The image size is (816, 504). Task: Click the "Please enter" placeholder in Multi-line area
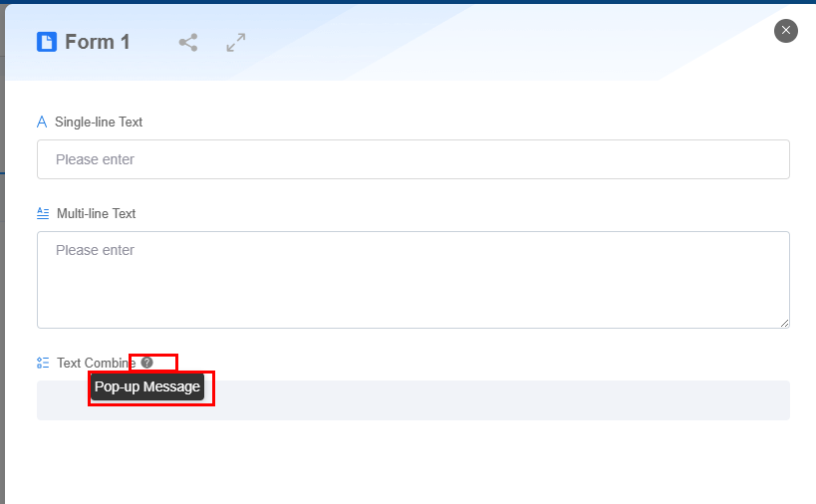(96, 250)
